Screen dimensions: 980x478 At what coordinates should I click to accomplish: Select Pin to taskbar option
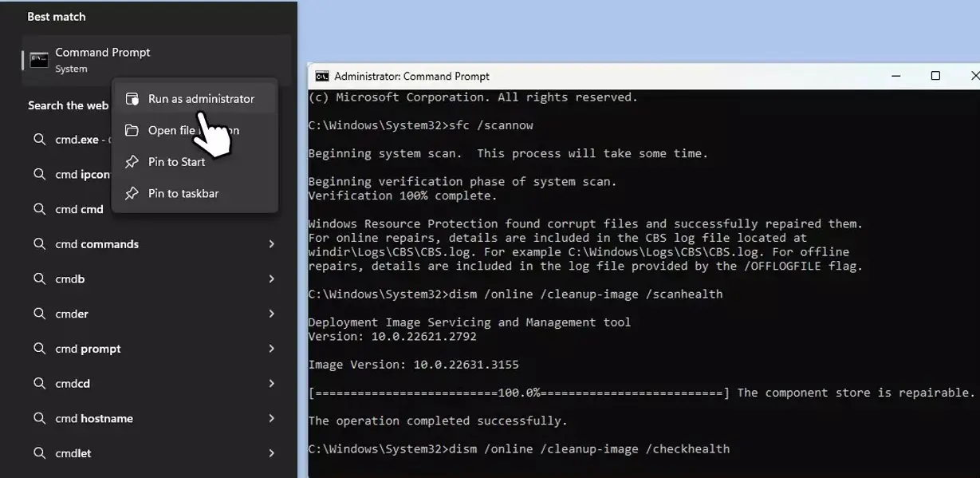tap(195, 193)
